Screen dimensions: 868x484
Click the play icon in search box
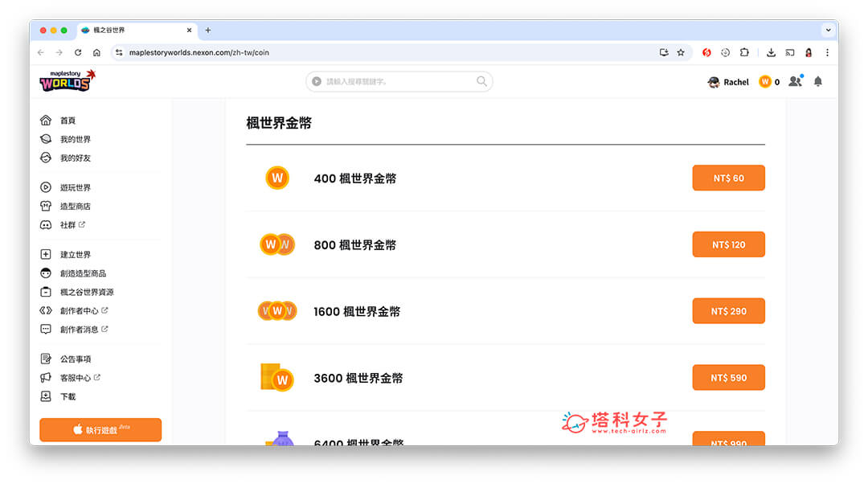(x=317, y=81)
